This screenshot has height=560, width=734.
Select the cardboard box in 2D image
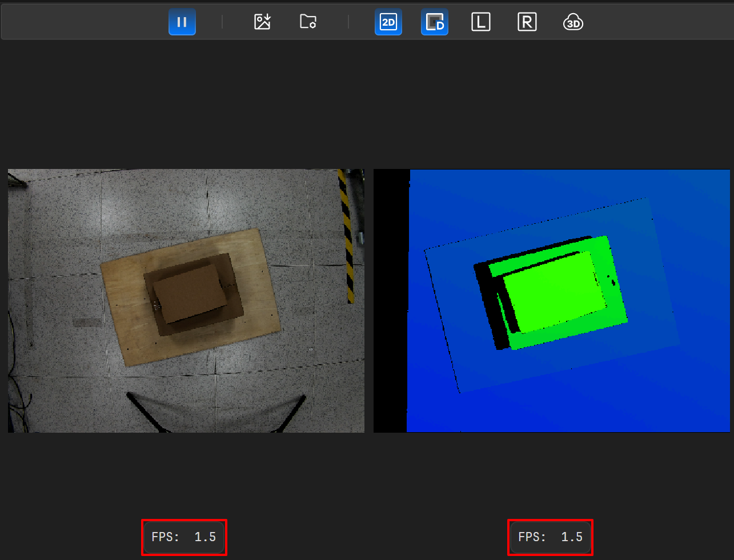click(190, 292)
